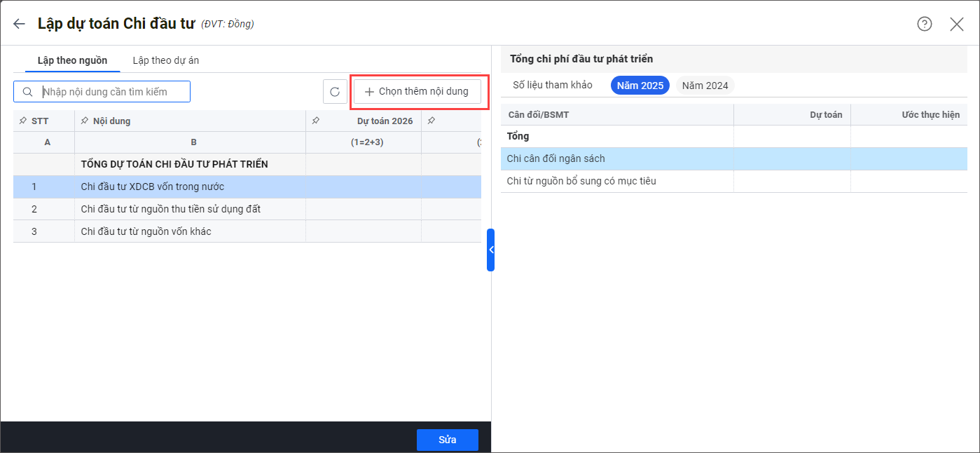
Task: Open the help question mark icon
Action: point(924,24)
